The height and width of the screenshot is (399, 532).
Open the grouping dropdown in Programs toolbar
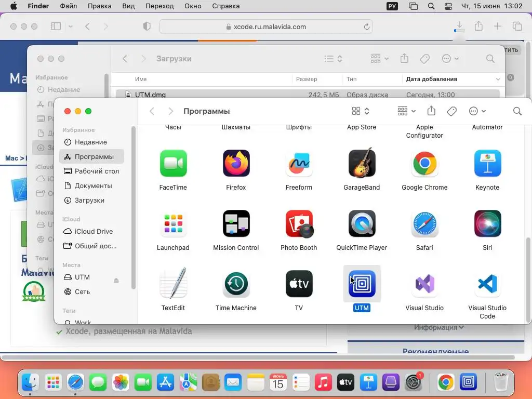[406, 111]
